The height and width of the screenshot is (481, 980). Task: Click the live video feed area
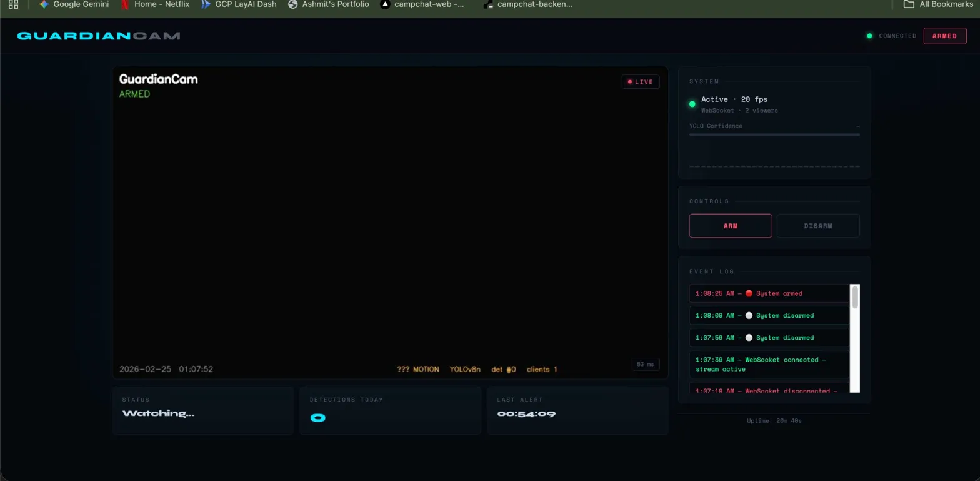[x=390, y=223]
